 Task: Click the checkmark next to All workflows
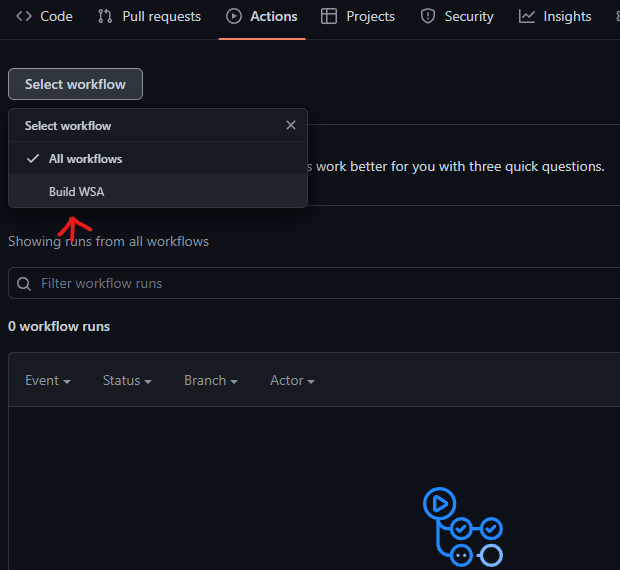tap(33, 159)
